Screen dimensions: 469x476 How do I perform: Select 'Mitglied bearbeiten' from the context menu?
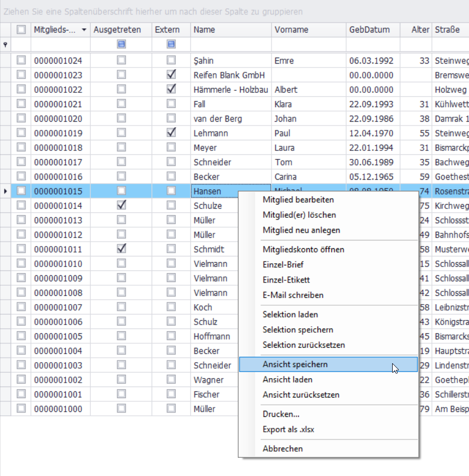[x=298, y=200]
